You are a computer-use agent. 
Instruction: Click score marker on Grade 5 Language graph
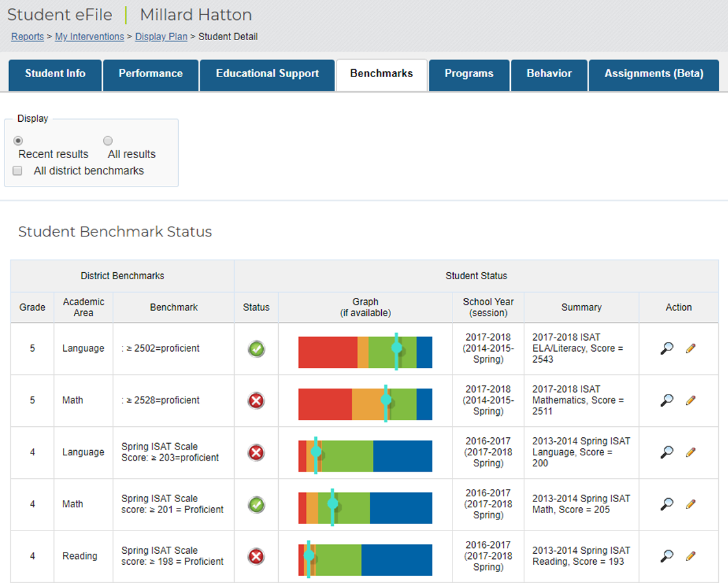(397, 348)
